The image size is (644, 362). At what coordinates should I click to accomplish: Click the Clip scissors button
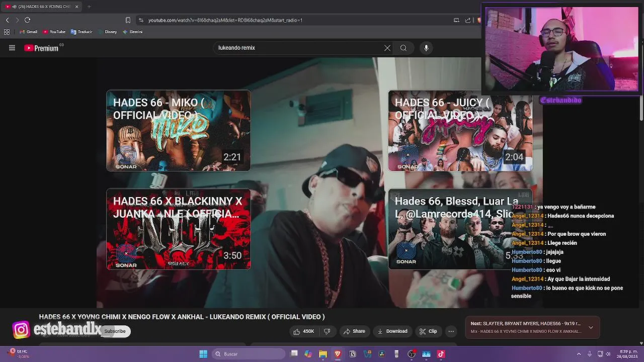[428, 331]
